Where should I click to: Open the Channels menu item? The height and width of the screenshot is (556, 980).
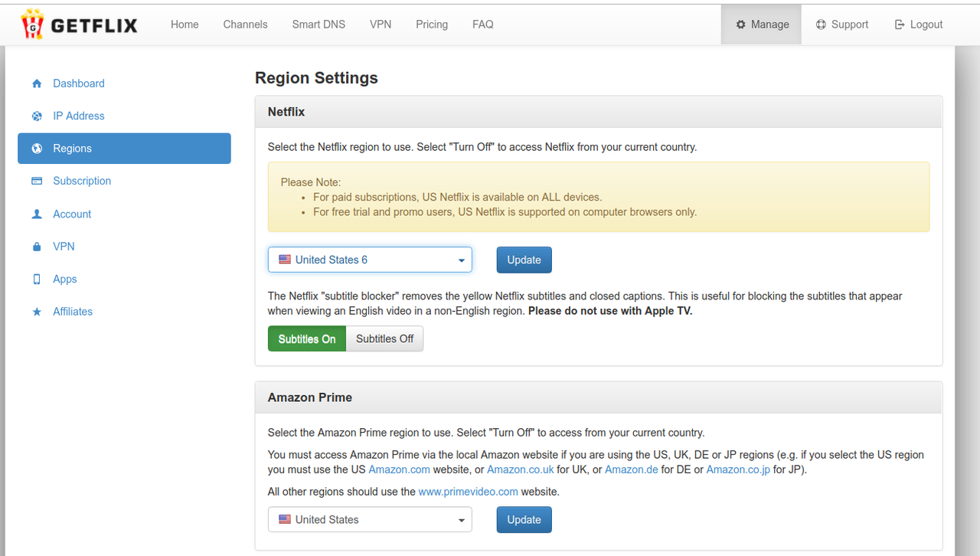click(245, 25)
